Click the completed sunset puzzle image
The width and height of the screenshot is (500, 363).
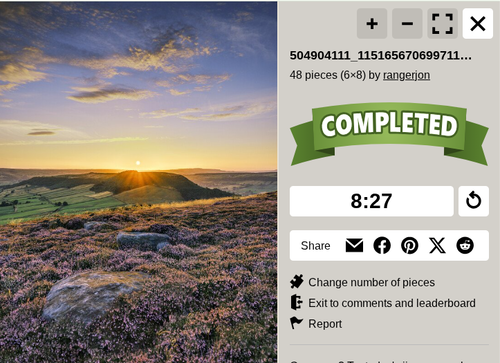(138, 182)
